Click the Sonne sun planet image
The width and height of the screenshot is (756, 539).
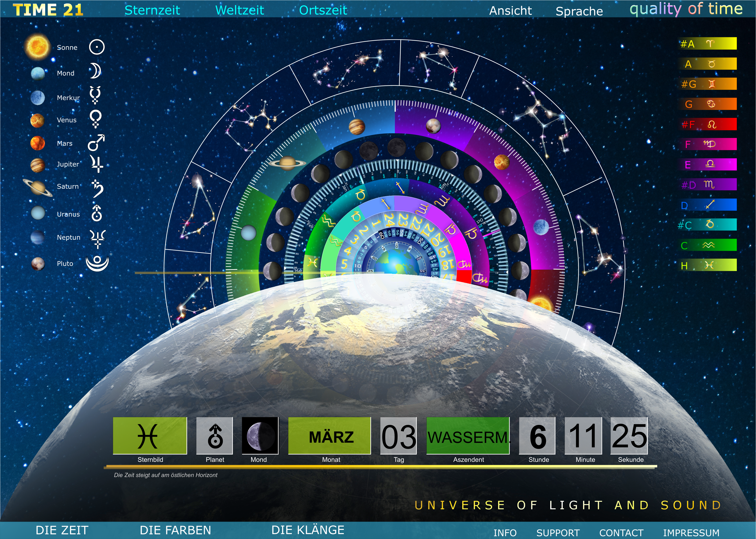click(x=37, y=47)
